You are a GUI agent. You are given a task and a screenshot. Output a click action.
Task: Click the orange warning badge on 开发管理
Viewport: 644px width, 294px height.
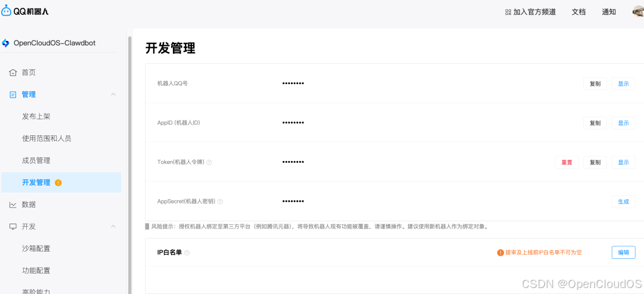pyautogui.click(x=58, y=182)
